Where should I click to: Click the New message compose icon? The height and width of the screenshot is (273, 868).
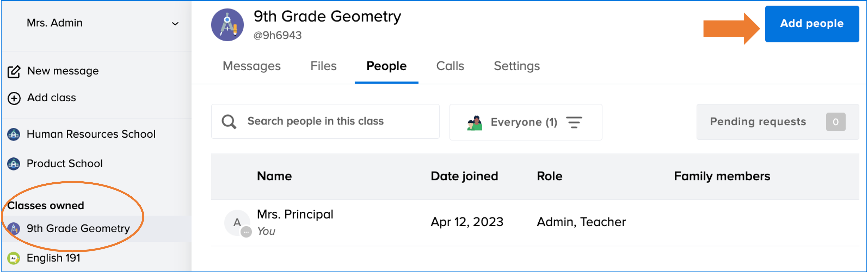(14, 72)
